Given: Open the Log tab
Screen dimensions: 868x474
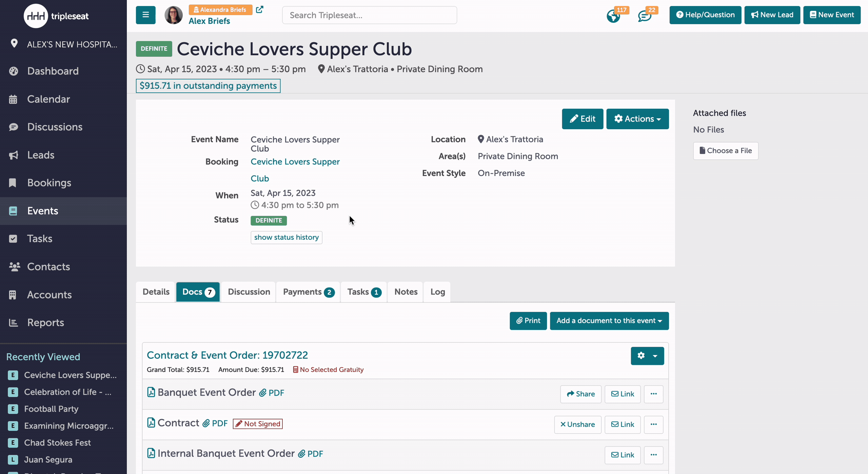Looking at the screenshot, I should (437, 292).
